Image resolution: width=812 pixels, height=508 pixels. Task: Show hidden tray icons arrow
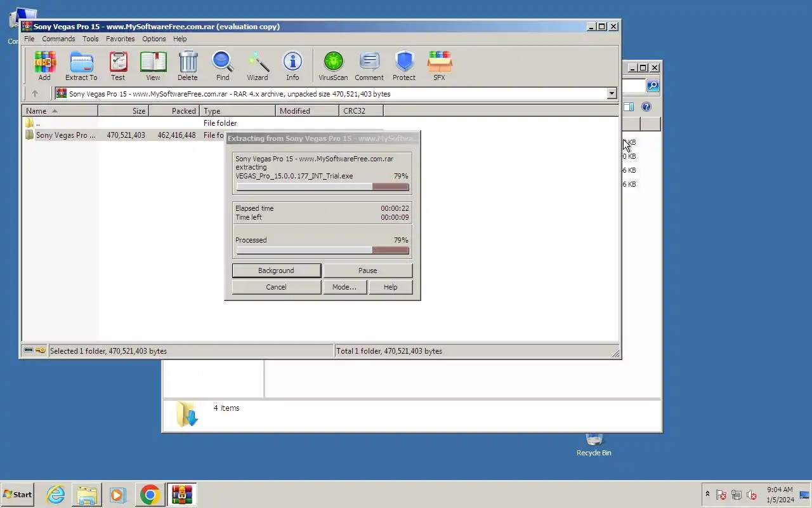pyautogui.click(x=707, y=494)
